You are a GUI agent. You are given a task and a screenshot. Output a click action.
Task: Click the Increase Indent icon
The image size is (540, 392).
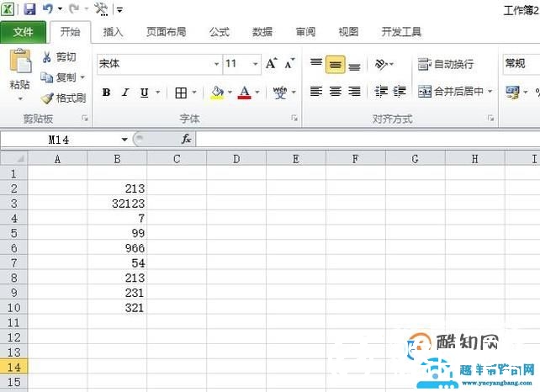coord(400,92)
